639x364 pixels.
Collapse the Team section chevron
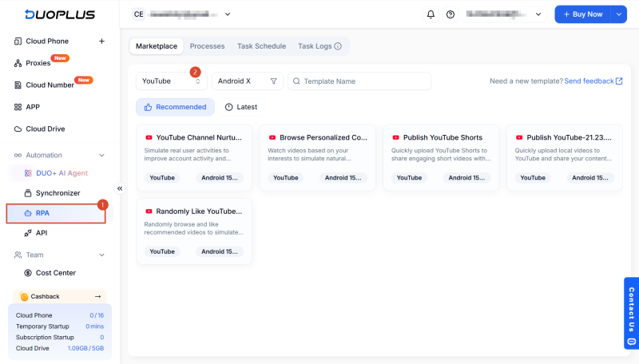102,255
